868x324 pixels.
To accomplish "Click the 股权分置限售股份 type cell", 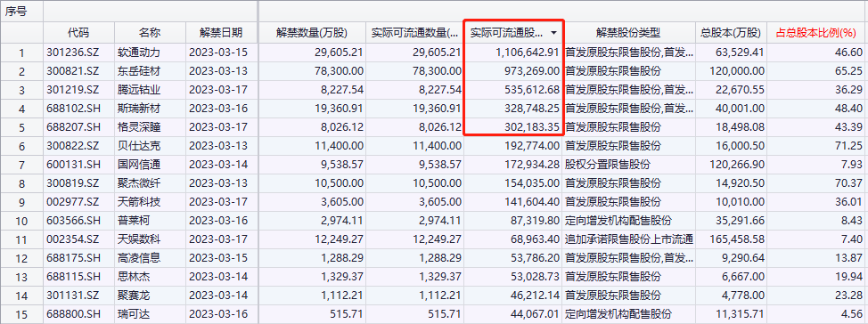I will pos(607,165).
